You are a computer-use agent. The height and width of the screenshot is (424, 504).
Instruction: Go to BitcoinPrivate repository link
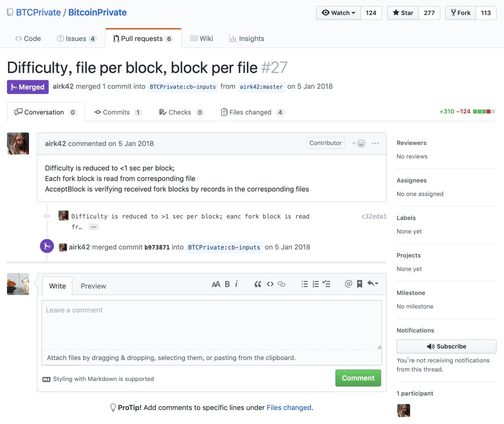[98, 13]
